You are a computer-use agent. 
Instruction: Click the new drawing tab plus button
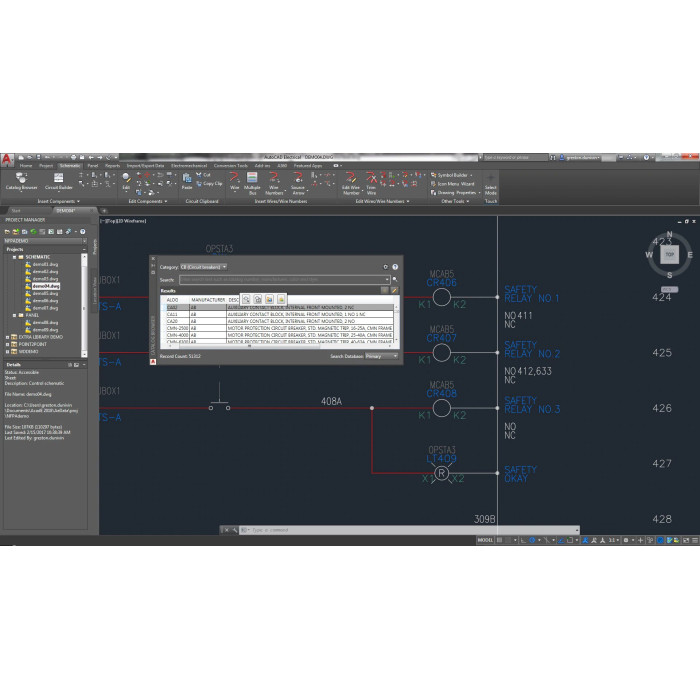[x=104, y=211]
